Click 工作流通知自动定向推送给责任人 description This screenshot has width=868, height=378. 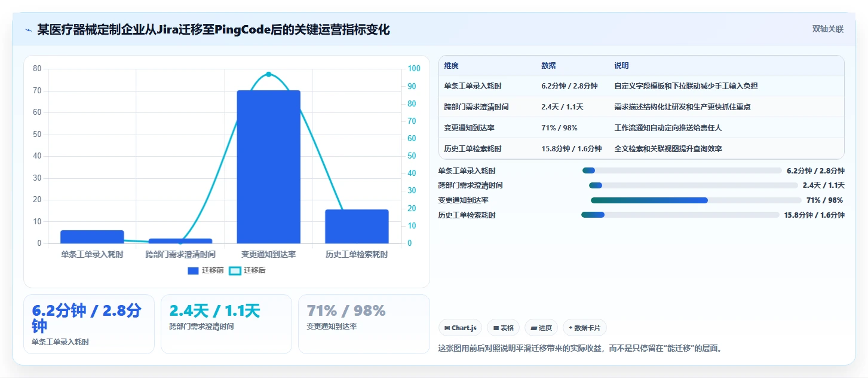point(668,128)
